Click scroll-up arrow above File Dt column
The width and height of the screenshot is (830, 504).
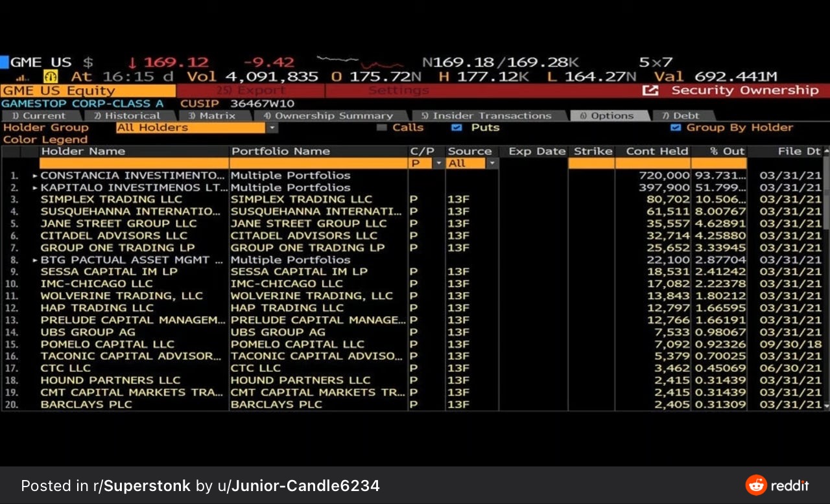coord(826,152)
